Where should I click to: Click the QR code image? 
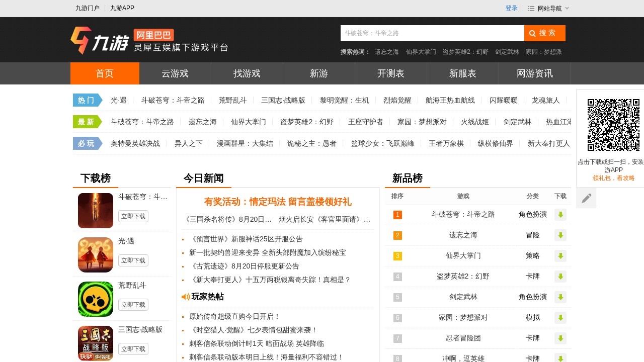click(x=613, y=125)
